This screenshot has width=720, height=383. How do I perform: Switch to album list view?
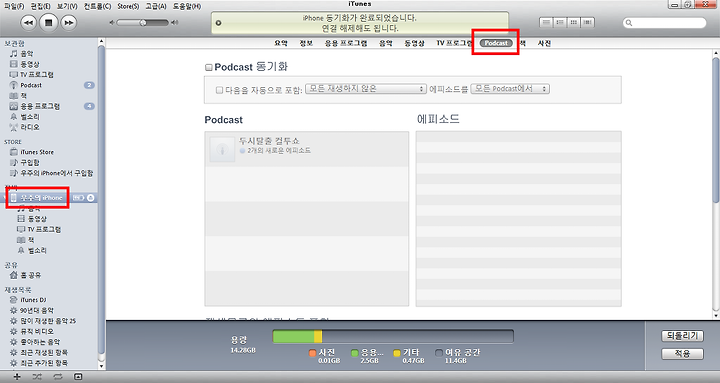point(560,22)
